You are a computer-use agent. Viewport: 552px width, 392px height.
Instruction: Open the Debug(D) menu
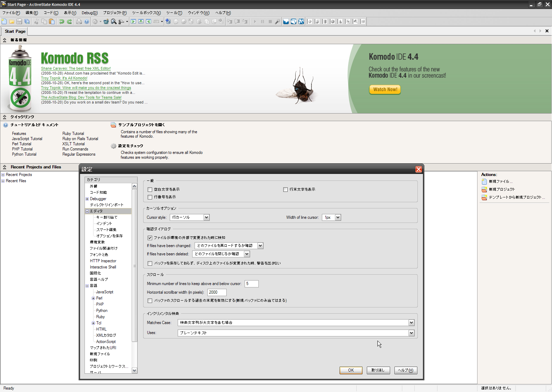coord(90,13)
